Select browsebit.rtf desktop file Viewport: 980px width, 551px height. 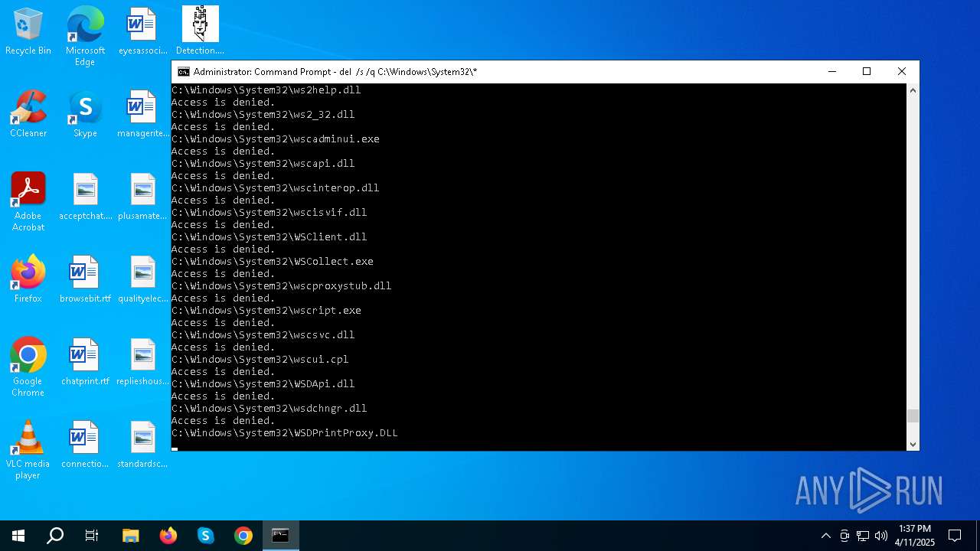pos(85,279)
